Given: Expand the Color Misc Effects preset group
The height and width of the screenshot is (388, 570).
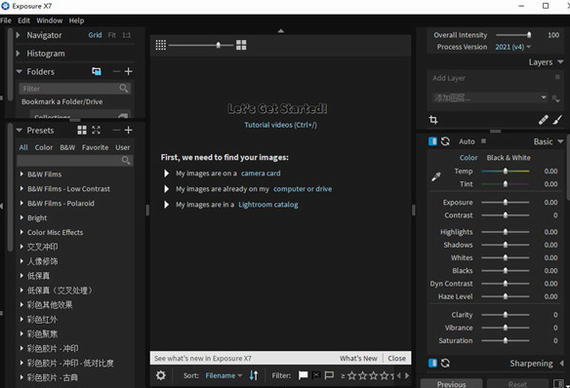Looking at the screenshot, I should 22,232.
